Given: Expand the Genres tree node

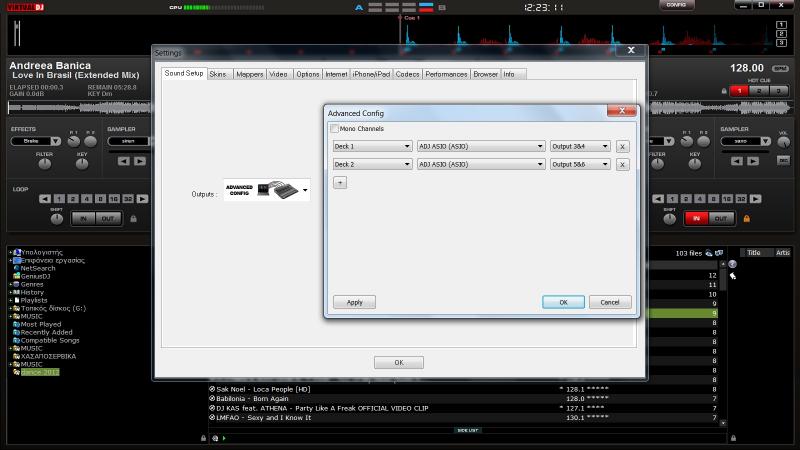Looking at the screenshot, I should tap(10, 284).
